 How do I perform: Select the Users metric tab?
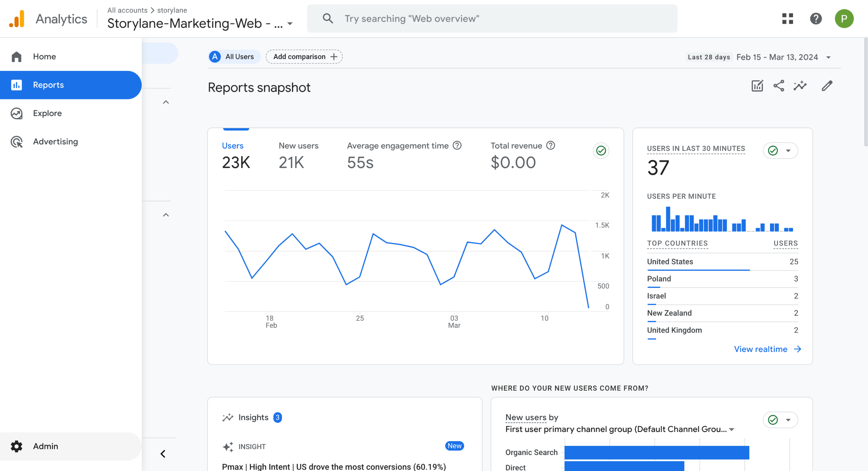[236, 155]
